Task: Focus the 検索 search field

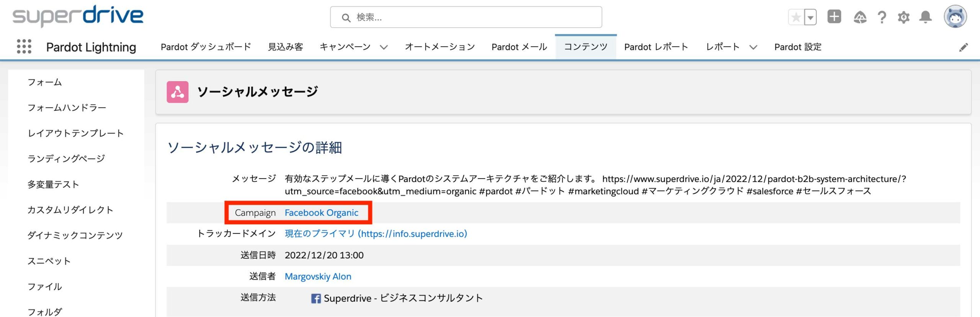Action: point(466,17)
